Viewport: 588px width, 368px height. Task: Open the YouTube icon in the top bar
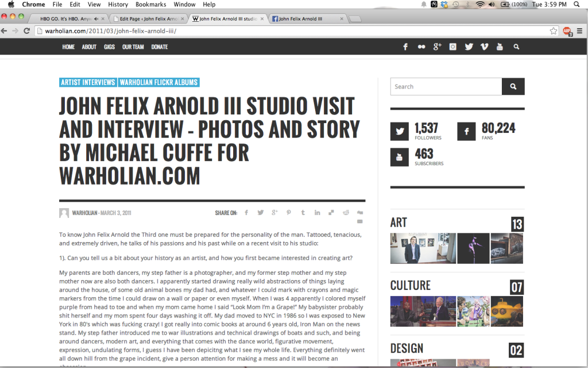click(x=500, y=47)
